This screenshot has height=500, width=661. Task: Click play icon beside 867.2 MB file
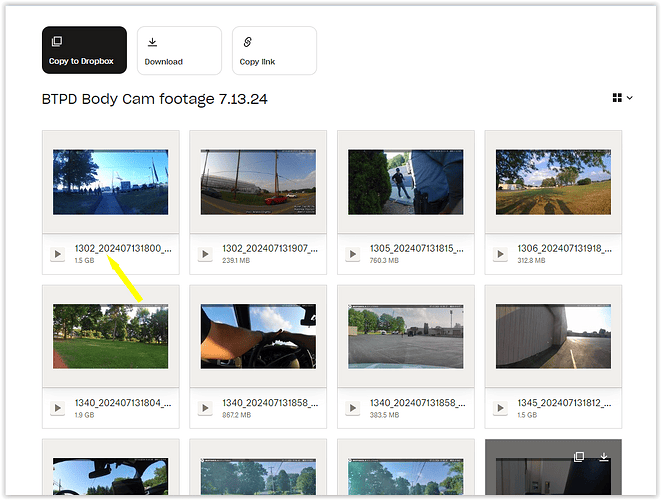(x=205, y=408)
